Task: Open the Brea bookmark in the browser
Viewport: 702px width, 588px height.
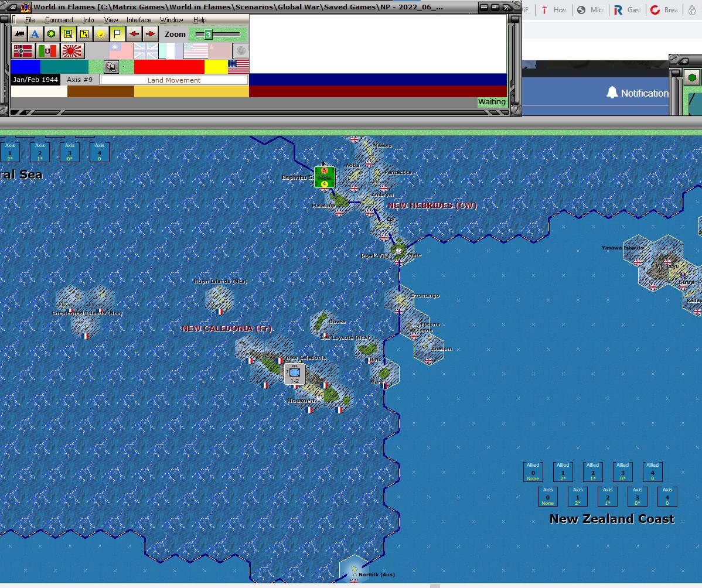Action: [664, 10]
